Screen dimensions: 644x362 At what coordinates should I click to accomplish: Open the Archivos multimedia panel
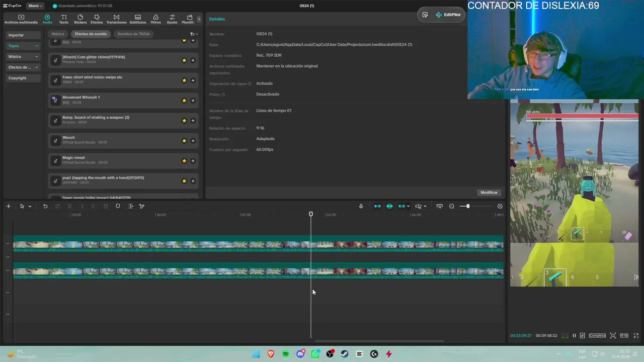pos(21,19)
